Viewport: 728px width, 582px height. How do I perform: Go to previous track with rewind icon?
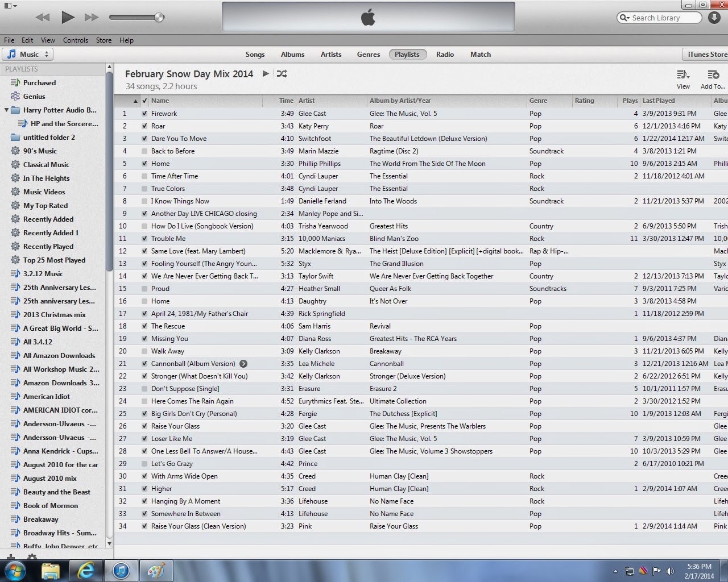pyautogui.click(x=43, y=18)
